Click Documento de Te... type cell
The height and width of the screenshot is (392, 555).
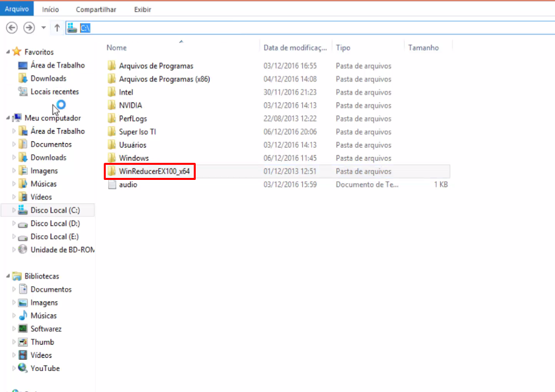tap(366, 185)
